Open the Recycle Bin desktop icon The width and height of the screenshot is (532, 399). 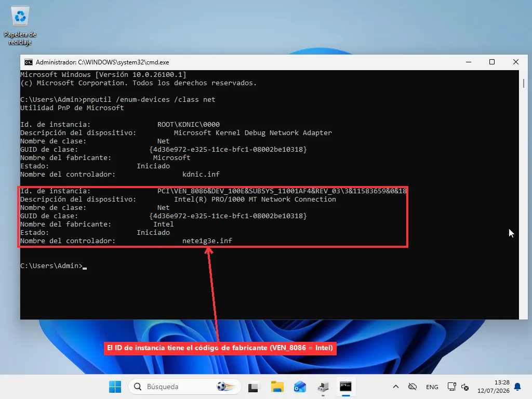coord(20,26)
